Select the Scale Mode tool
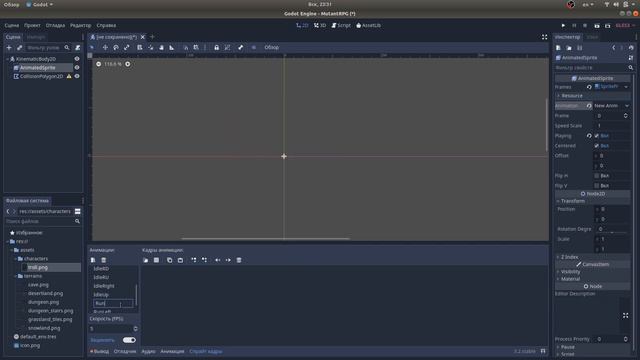The height and width of the screenshot is (360, 640). pos(127,48)
